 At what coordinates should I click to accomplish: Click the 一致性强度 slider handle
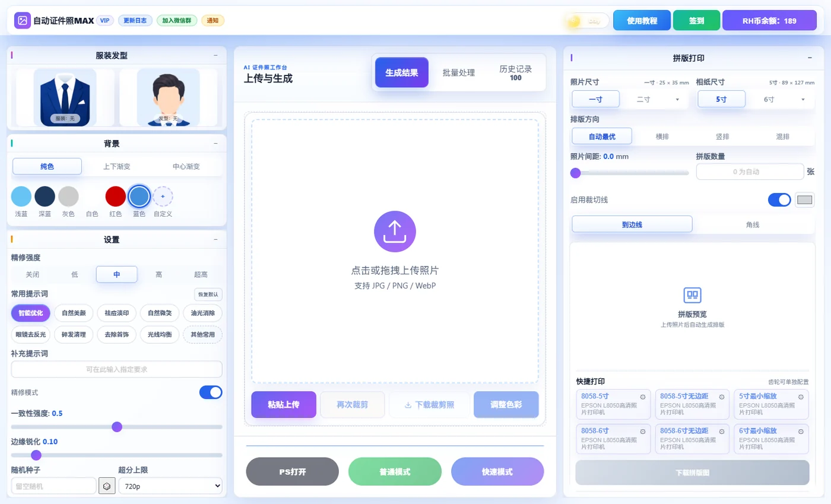(x=117, y=427)
